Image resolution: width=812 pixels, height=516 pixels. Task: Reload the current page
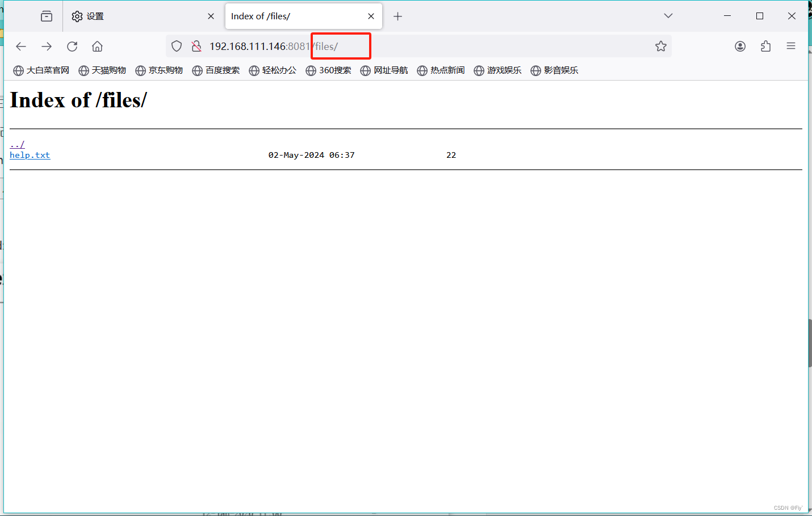point(72,47)
